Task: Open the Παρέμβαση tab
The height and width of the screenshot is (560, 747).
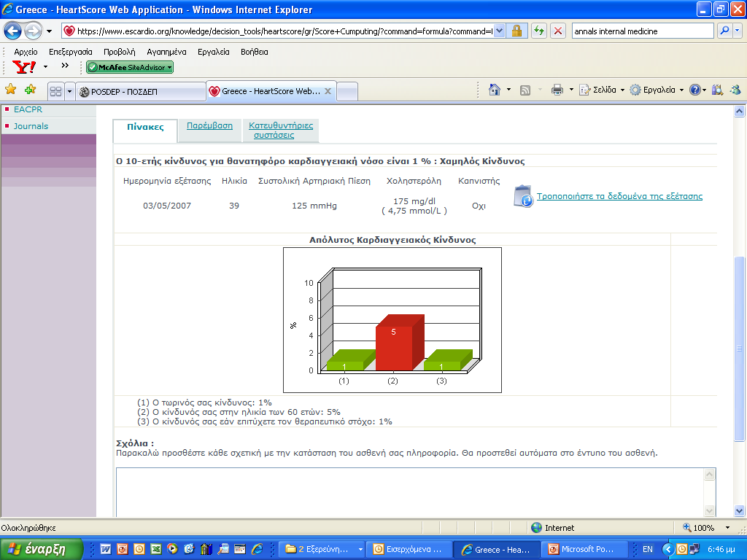Action: (209, 125)
